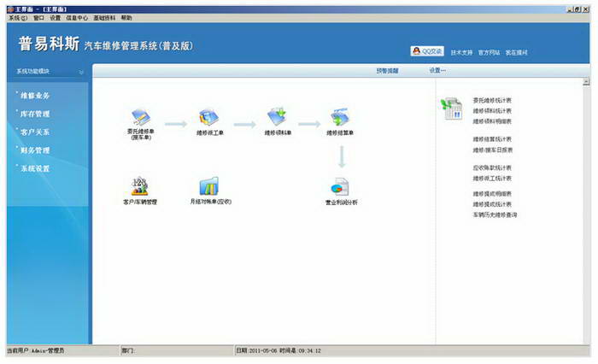The image size is (598, 364).
Task: Click the 系统功能模块 panel header text
Action: [x=32, y=72]
